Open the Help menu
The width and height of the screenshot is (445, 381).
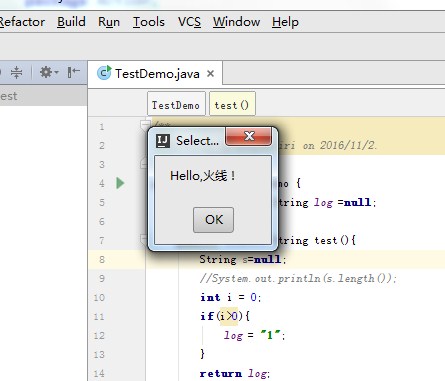[285, 22]
